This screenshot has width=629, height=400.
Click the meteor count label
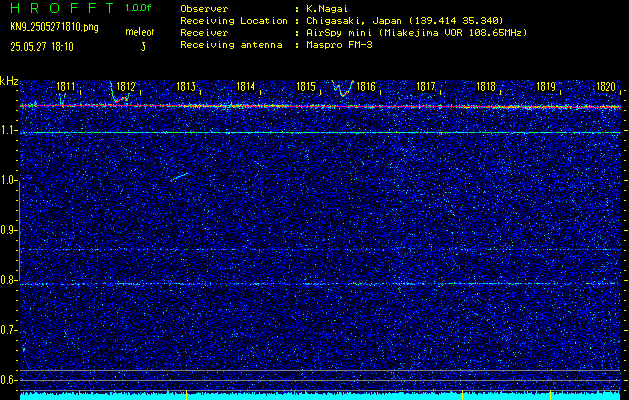pyautogui.click(x=140, y=32)
